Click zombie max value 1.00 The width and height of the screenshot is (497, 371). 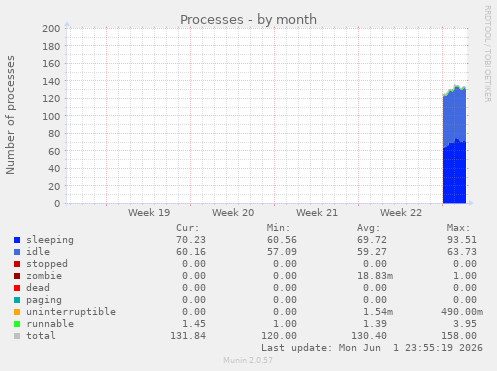465,276
